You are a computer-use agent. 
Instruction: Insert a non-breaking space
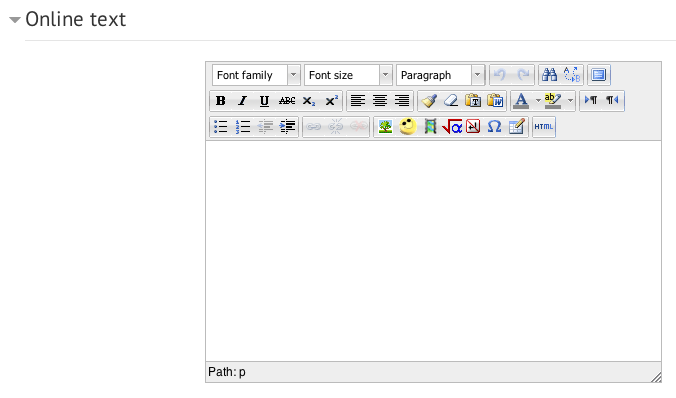coord(473,127)
